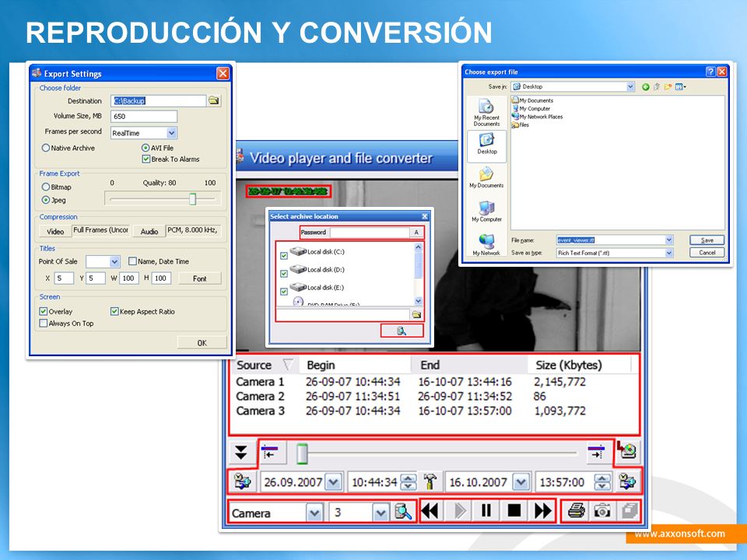Click the play button in player
The height and width of the screenshot is (560, 747).
(x=459, y=512)
